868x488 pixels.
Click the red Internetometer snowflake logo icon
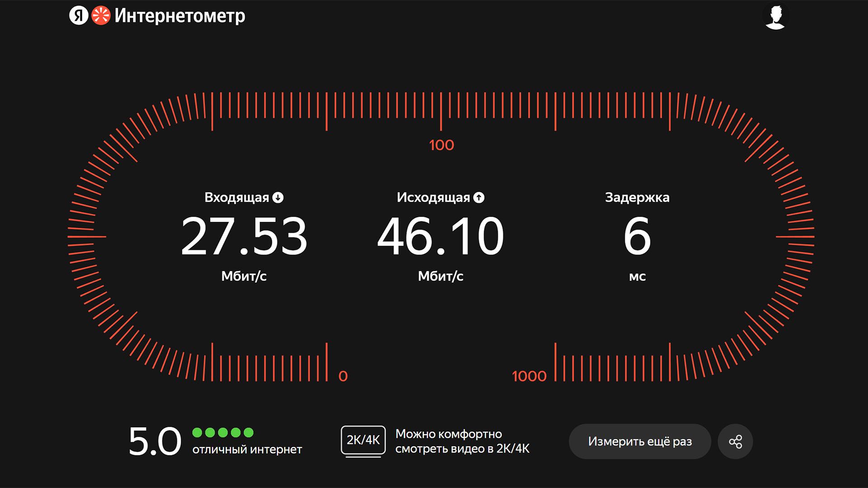click(101, 16)
